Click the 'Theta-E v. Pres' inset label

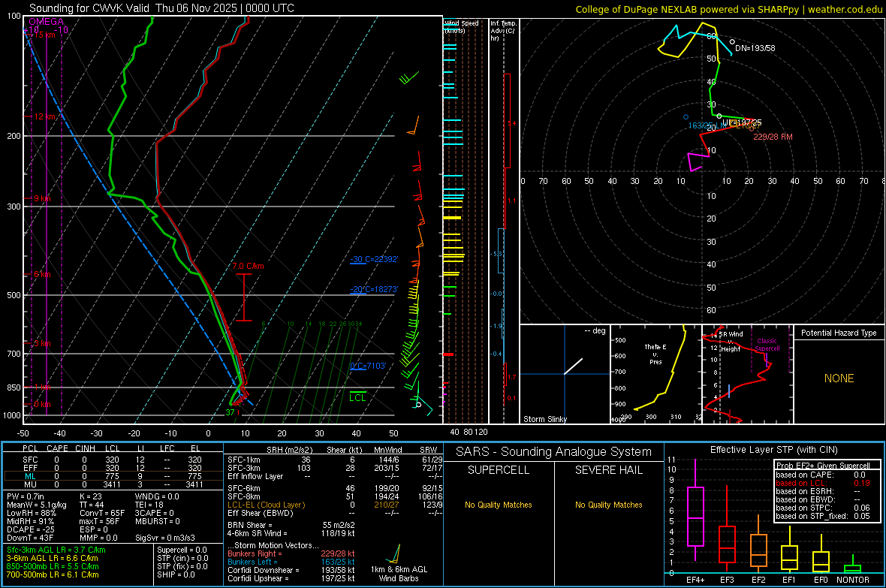(x=655, y=354)
